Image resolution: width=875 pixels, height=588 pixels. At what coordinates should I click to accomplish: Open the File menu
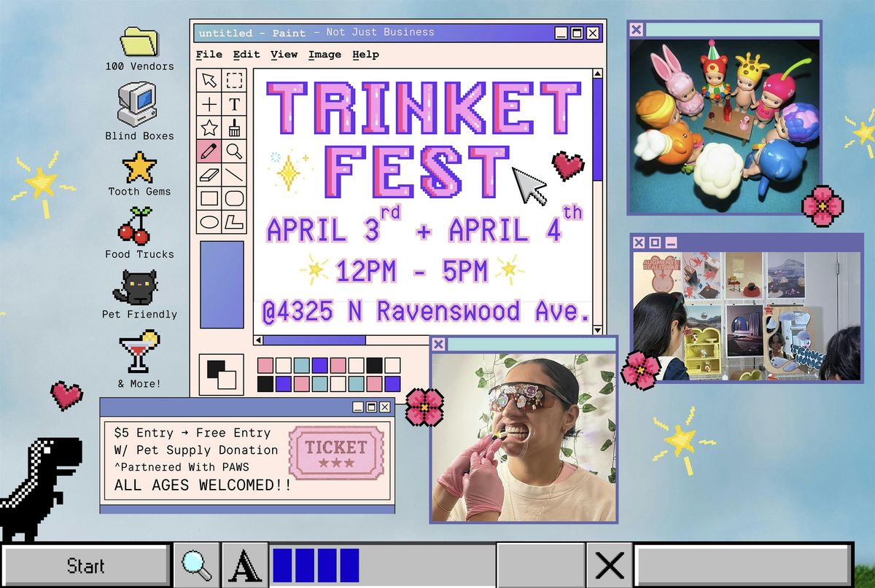[x=209, y=55]
